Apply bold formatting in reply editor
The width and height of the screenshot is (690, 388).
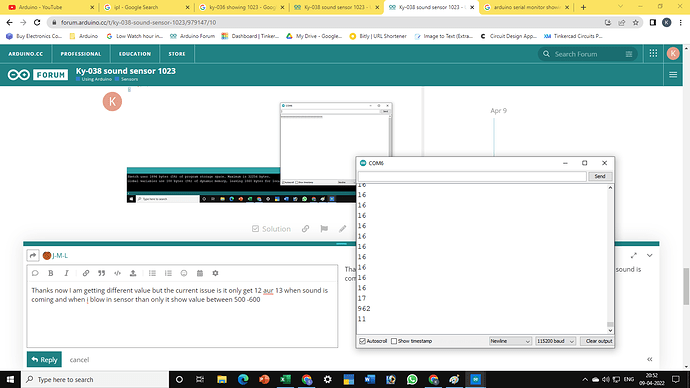click(x=51, y=273)
